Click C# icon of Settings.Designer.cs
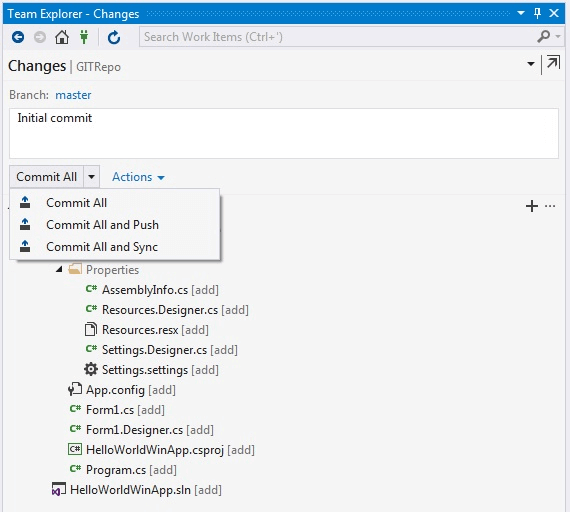The image size is (570, 512). point(91,349)
